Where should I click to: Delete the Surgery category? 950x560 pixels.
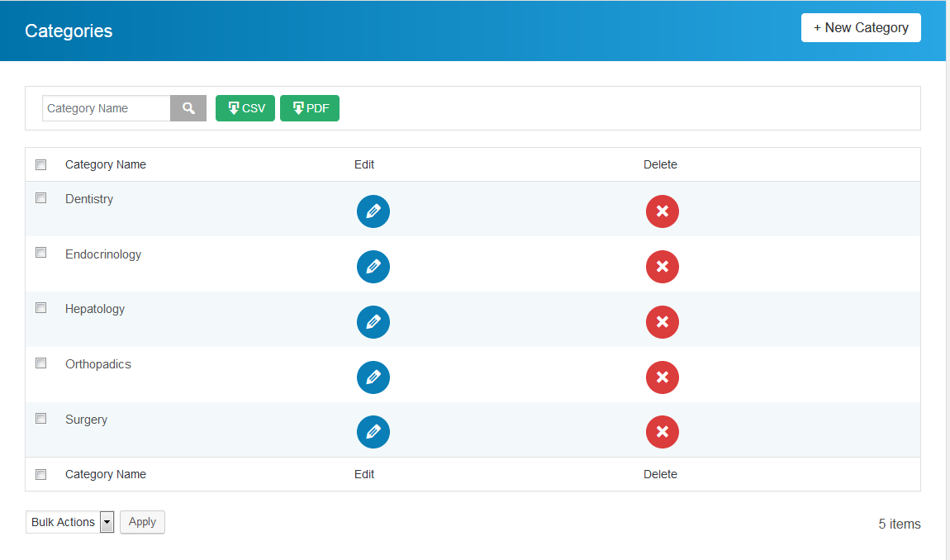[x=663, y=432]
